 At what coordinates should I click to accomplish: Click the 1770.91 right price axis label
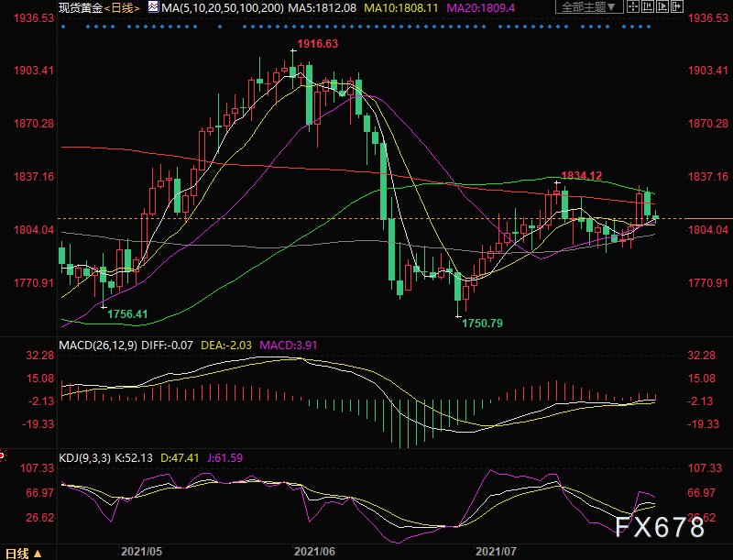click(707, 283)
